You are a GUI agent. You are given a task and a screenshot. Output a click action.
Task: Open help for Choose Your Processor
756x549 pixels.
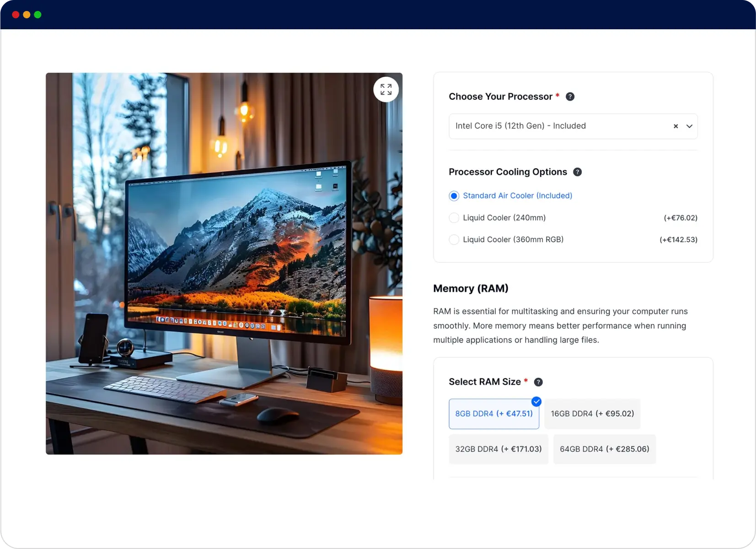(570, 97)
